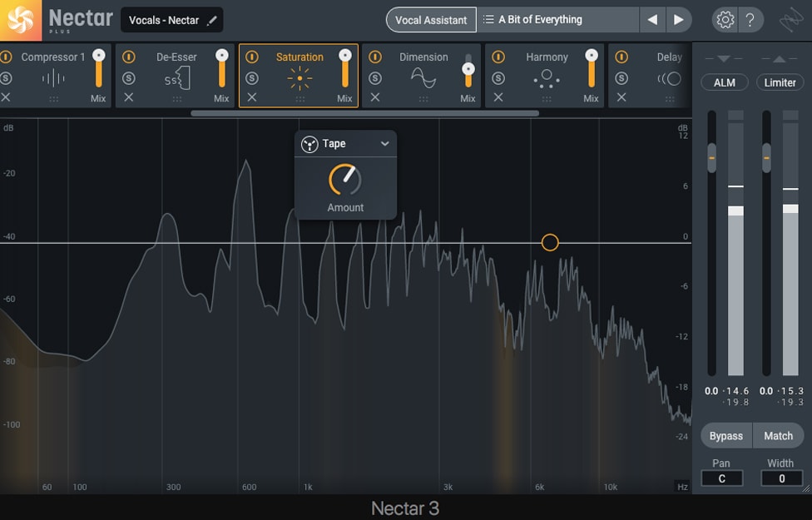Solo the Dimension module
Viewport: 812px width, 520px height.
coord(375,78)
